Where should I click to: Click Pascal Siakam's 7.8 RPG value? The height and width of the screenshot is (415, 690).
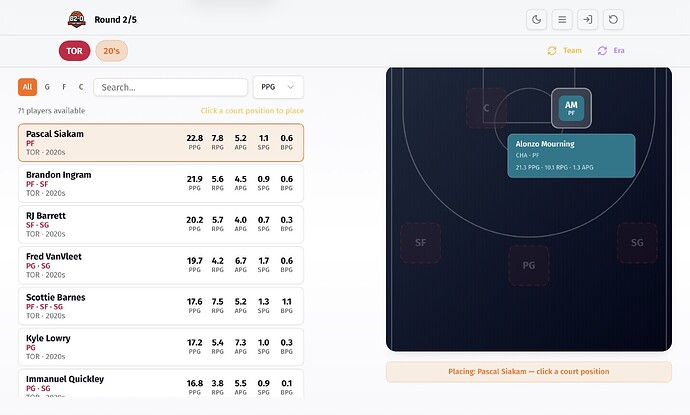click(217, 138)
